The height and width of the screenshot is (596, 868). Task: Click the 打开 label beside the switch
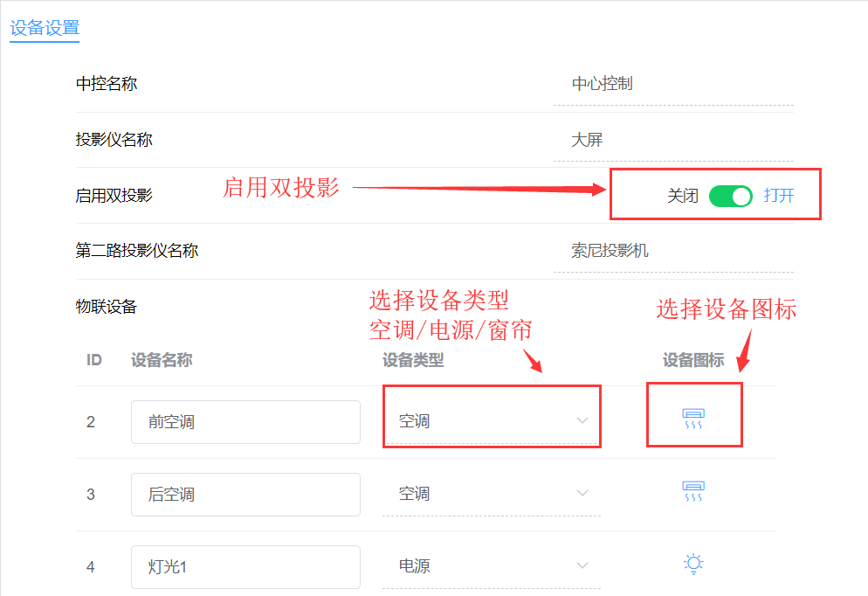click(779, 196)
